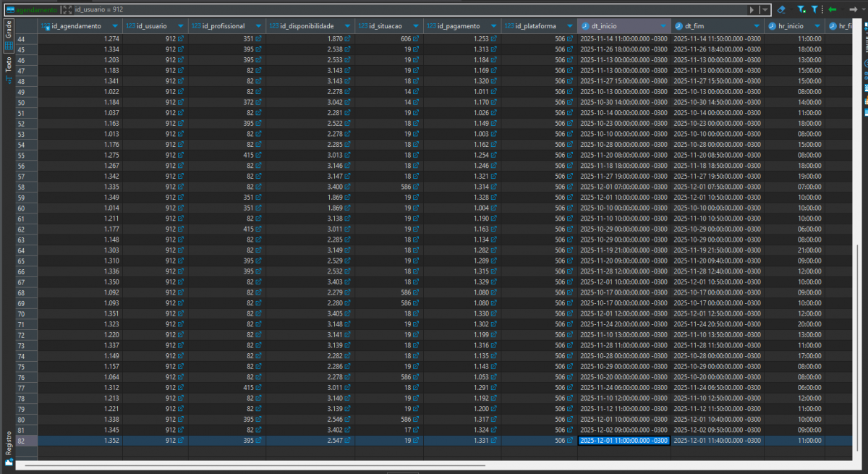This screenshot has width=868, height=474.
Task: Click the eraser icon to clear filter
Action: point(781,9)
